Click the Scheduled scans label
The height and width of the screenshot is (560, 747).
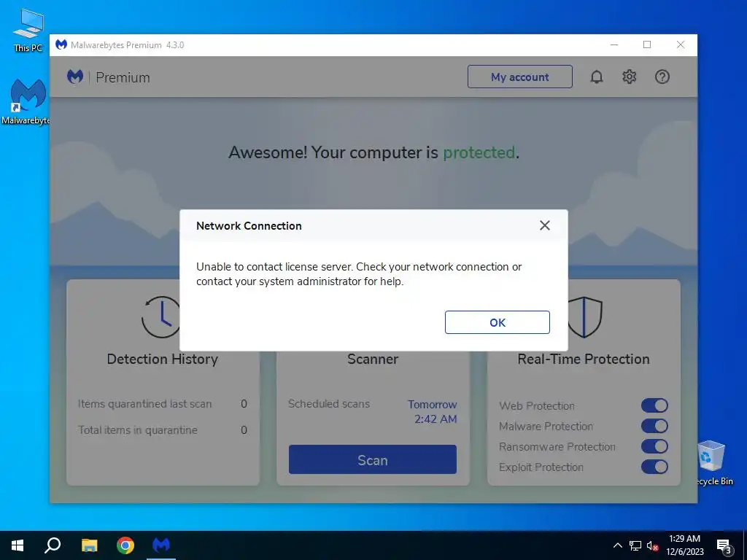[329, 404]
